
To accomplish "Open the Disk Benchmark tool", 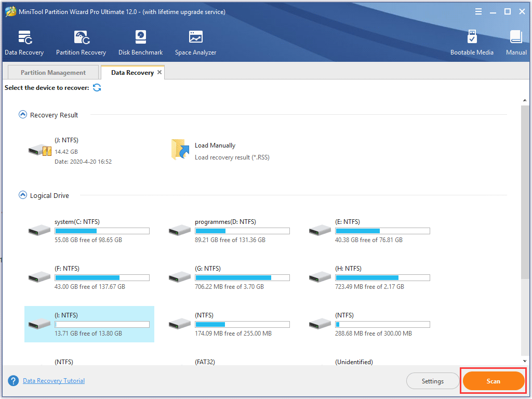I will [140, 43].
